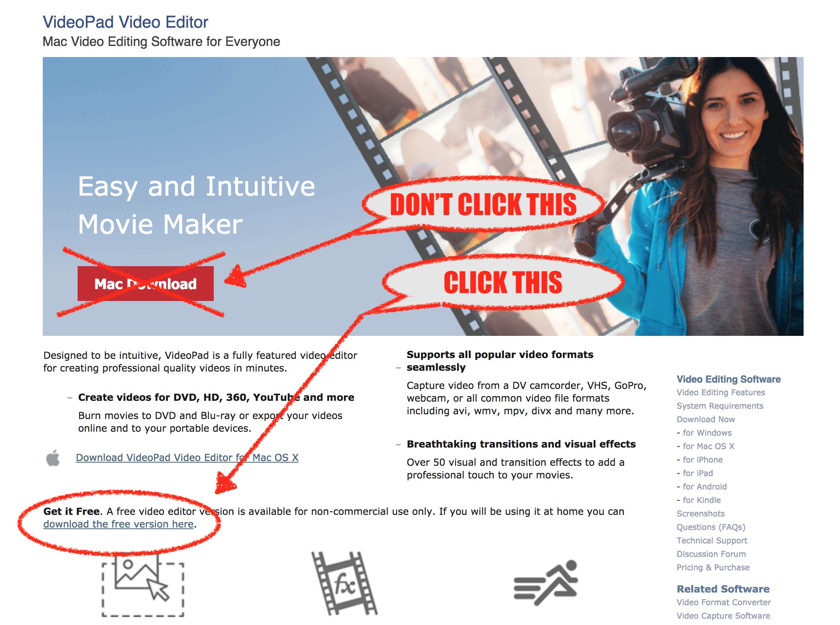Open Pricing & Purchase page
Image resolution: width=840 pixels, height=625 pixels.
point(713,567)
